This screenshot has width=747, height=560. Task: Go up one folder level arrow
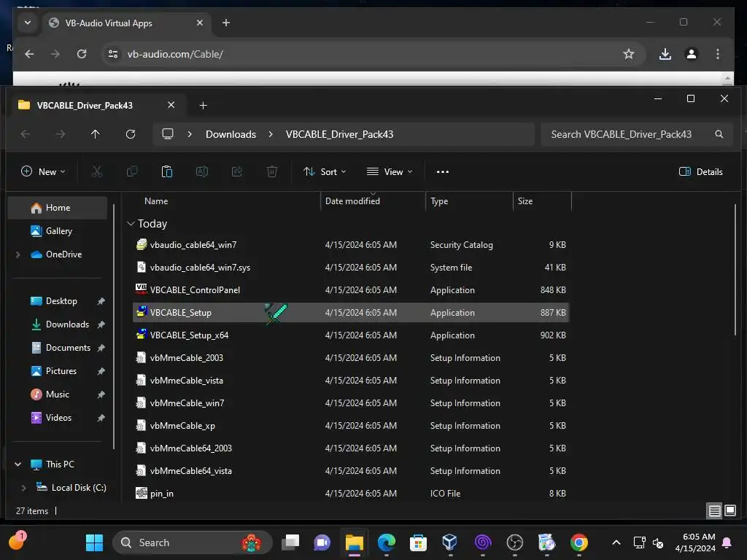96,134
